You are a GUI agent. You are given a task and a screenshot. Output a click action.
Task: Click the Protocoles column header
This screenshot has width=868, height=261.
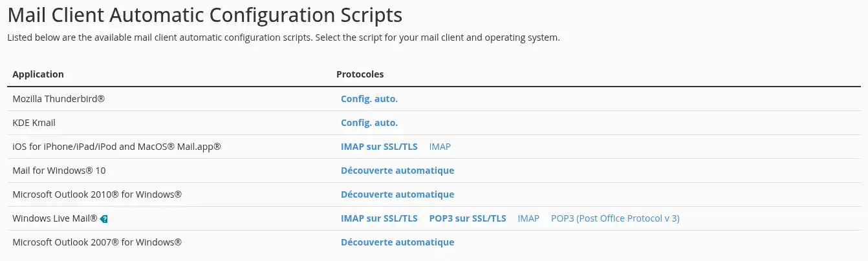click(360, 74)
